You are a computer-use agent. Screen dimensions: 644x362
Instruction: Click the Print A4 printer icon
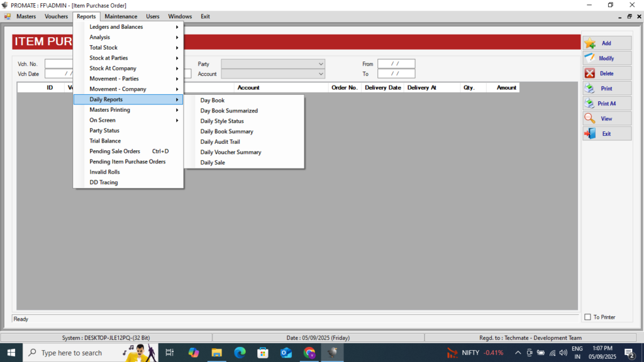590,104
